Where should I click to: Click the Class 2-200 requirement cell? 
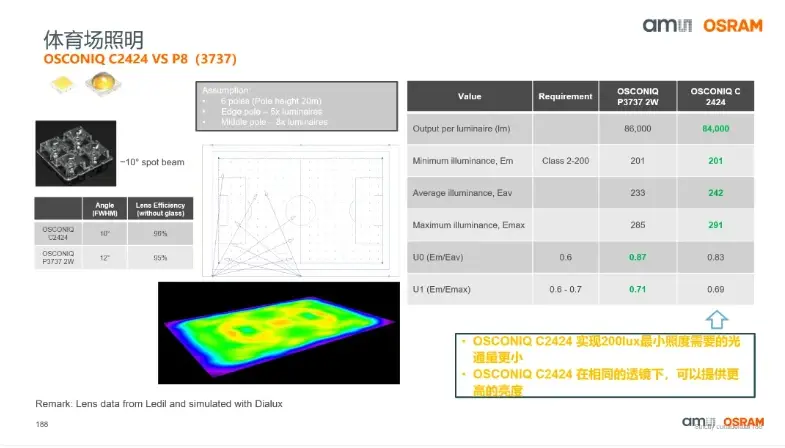(565, 161)
